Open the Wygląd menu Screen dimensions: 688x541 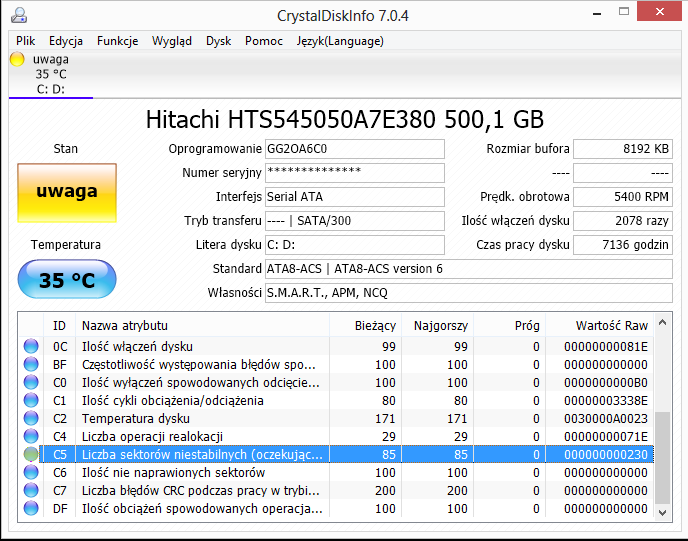pos(172,41)
